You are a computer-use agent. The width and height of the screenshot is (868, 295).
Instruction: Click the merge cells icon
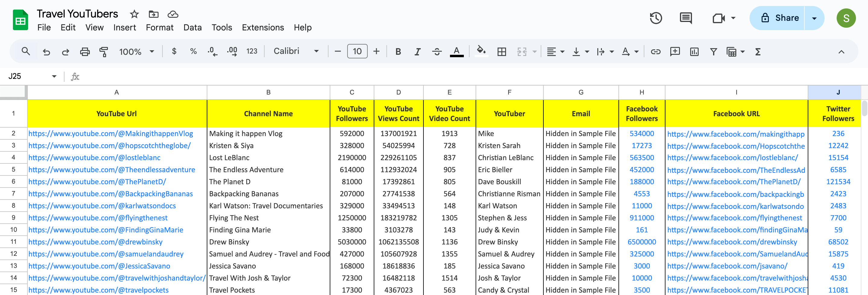click(x=522, y=51)
